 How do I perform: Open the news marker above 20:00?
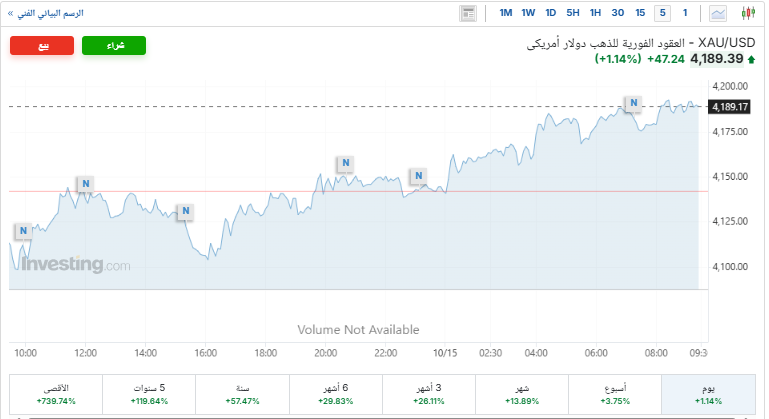[345, 162]
